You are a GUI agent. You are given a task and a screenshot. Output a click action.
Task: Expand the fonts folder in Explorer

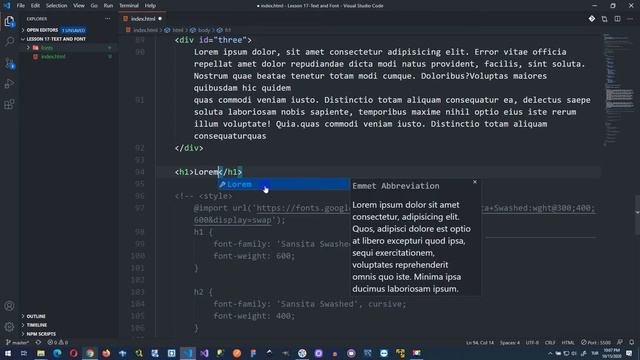point(47,48)
